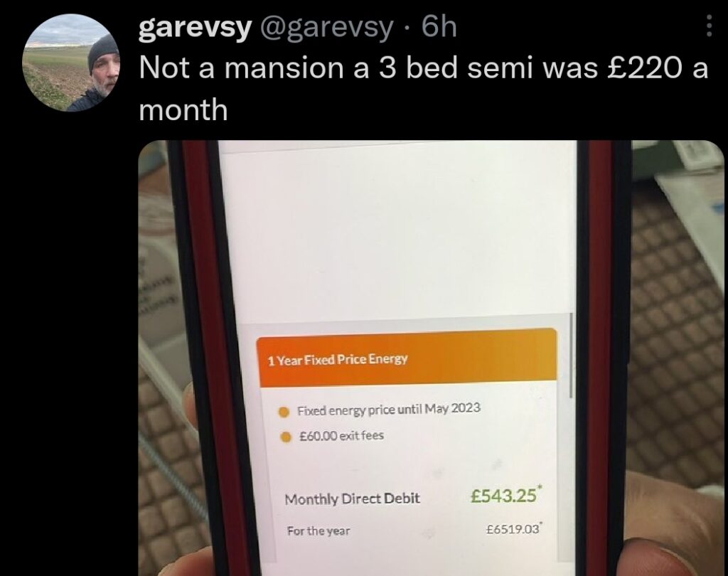Click the £6519.03 yearly total
Viewport: 728px width, 576px height.
pyautogui.click(x=513, y=528)
